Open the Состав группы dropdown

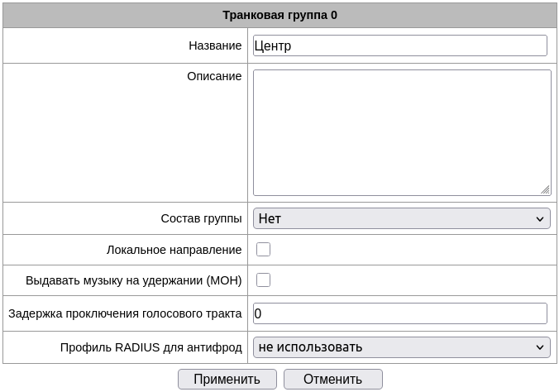(x=401, y=218)
